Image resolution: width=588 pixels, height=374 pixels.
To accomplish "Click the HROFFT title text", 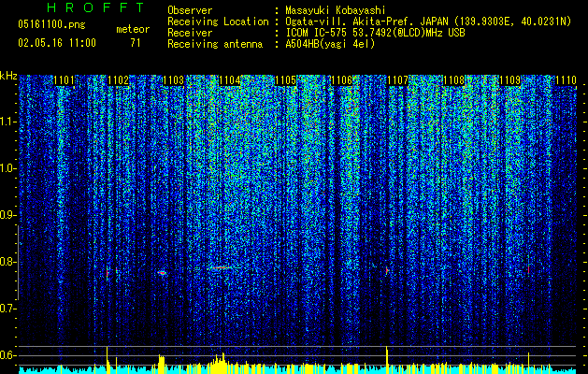I will [96, 7].
